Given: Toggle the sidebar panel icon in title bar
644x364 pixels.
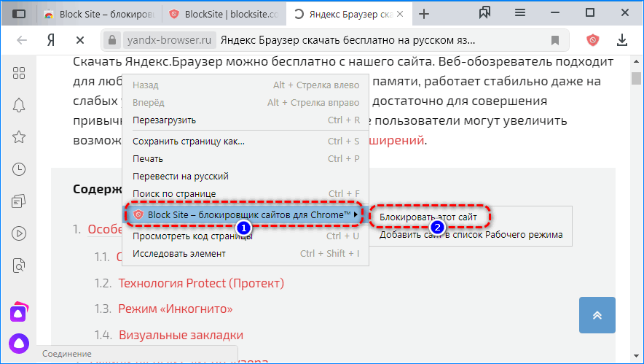Looking at the screenshot, I should [x=20, y=14].
